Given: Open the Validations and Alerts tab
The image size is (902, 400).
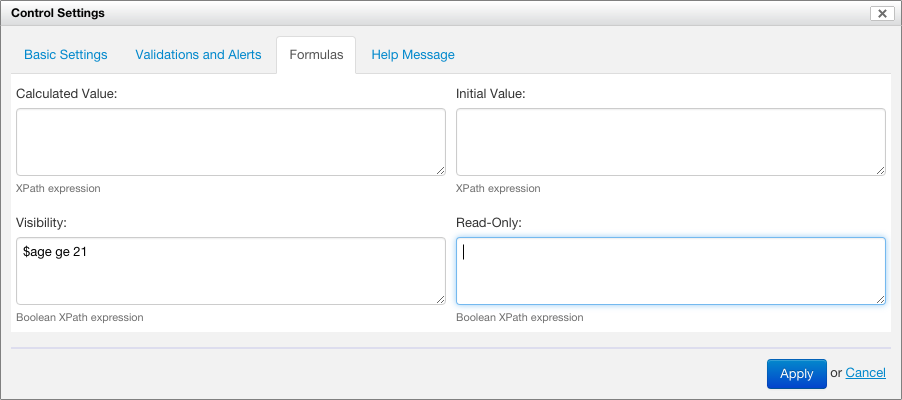Looking at the screenshot, I should (198, 55).
